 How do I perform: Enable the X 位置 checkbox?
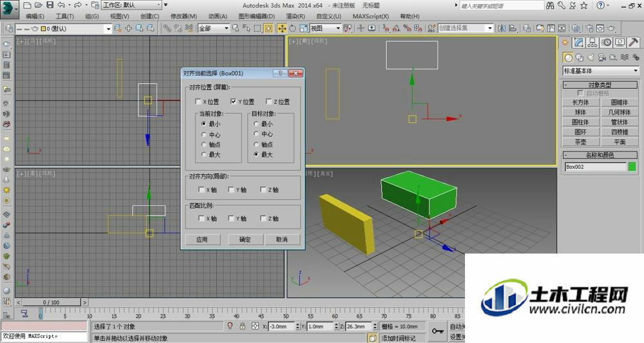pyautogui.click(x=198, y=101)
